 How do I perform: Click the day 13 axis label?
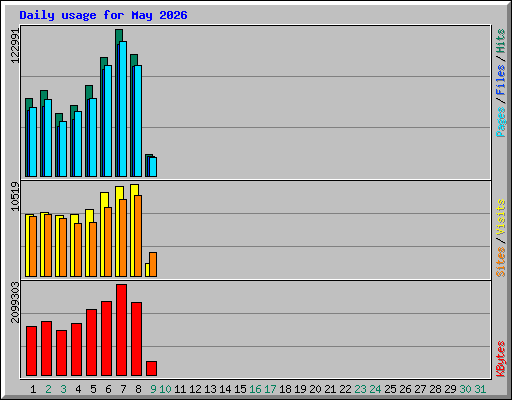(x=210, y=389)
